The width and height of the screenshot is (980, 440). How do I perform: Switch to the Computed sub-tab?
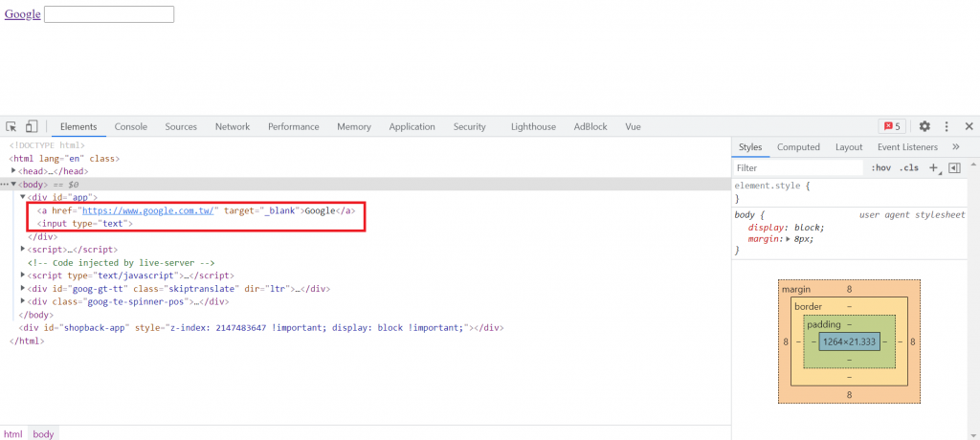click(x=798, y=147)
